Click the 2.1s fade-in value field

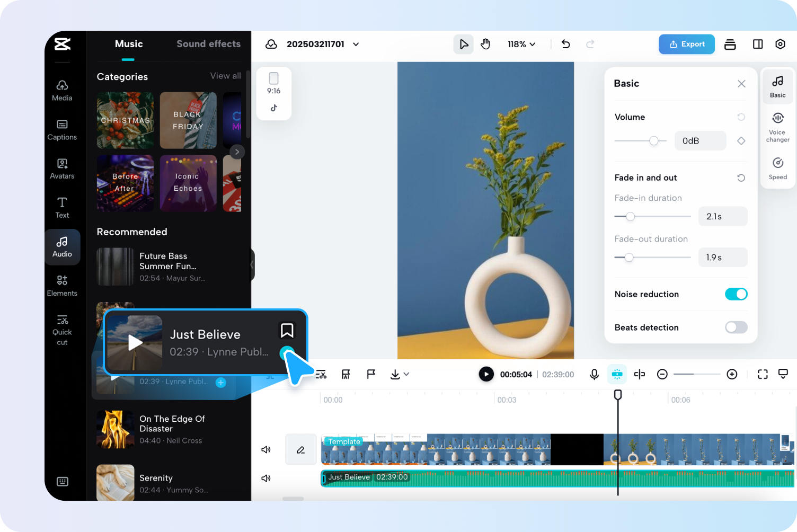click(x=723, y=216)
